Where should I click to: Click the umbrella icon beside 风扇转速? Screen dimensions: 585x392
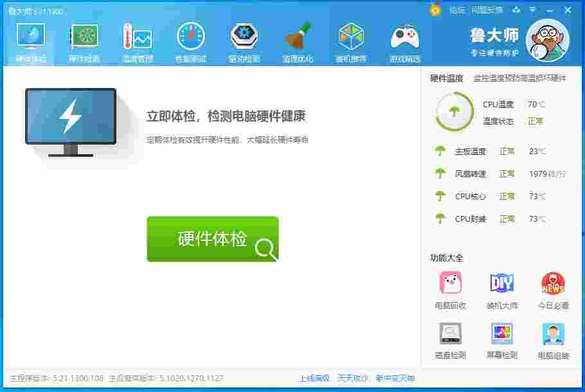coord(440,173)
